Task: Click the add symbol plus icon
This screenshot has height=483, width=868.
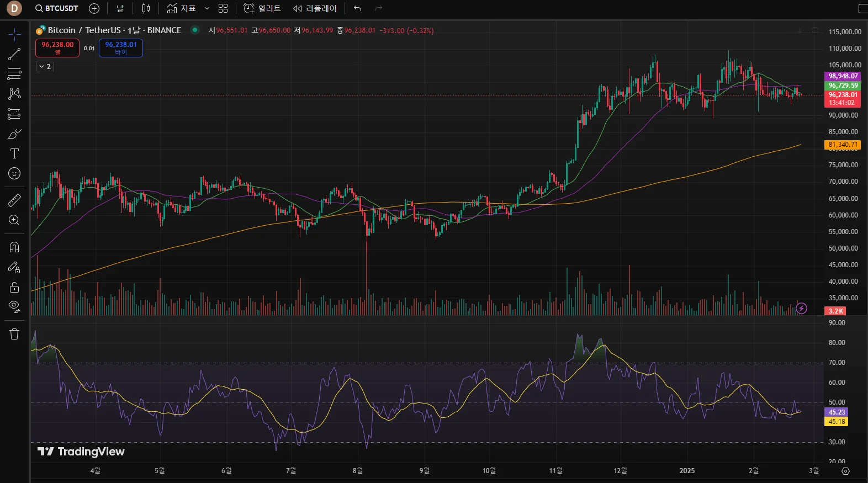Action: [94, 8]
